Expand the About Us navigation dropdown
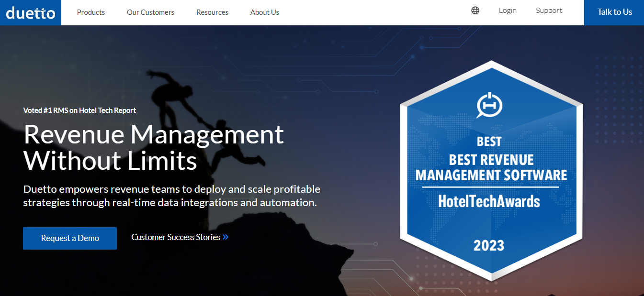The width and height of the screenshot is (644, 296). point(264,12)
